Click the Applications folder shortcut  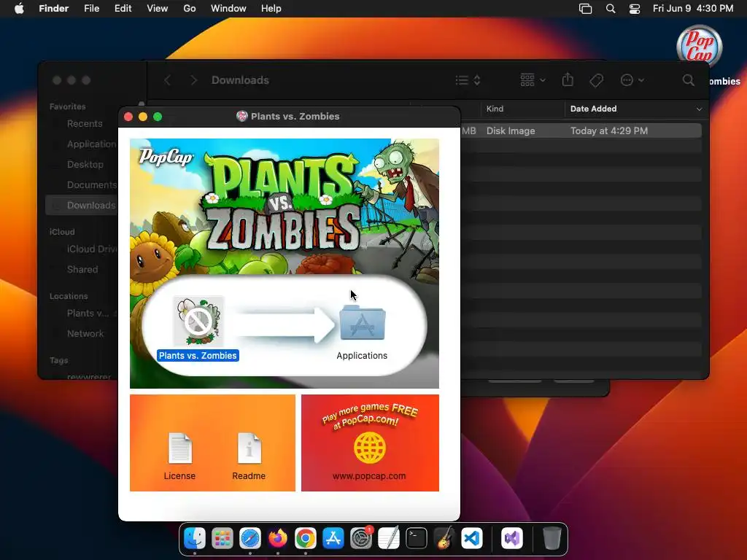pyautogui.click(x=362, y=323)
